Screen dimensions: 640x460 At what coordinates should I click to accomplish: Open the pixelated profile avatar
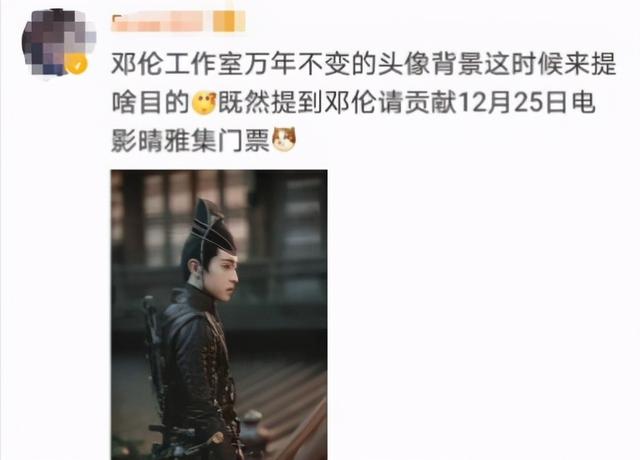pyautogui.click(x=58, y=42)
